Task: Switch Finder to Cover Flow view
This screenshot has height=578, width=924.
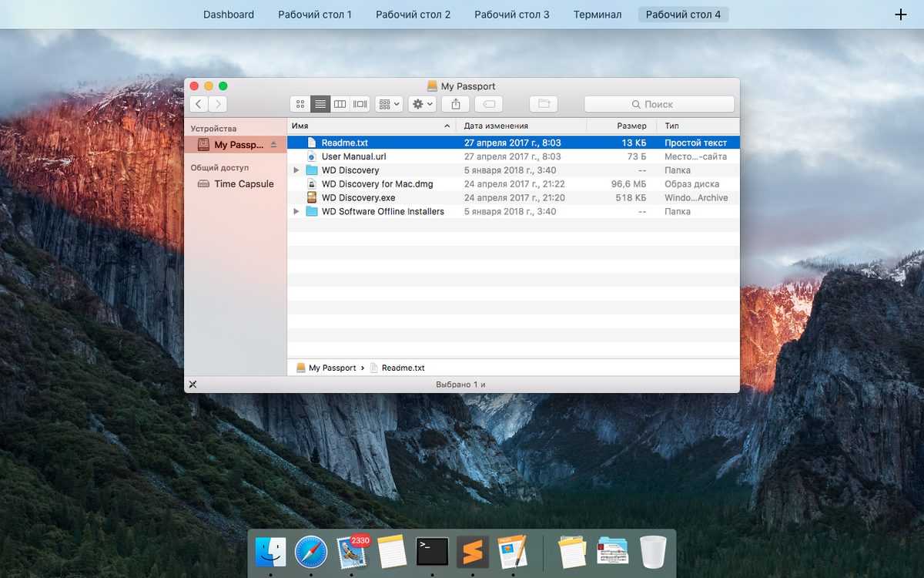Action: click(x=360, y=104)
